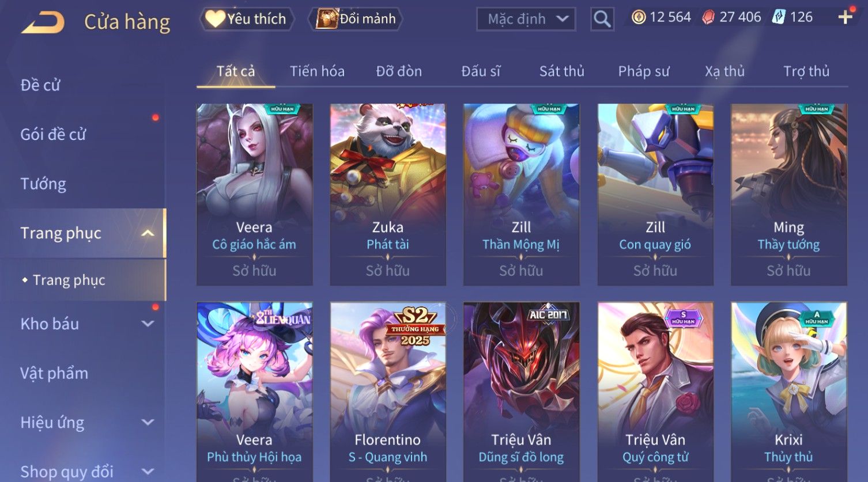Switch to the Tiến hóa tab

pos(317,71)
